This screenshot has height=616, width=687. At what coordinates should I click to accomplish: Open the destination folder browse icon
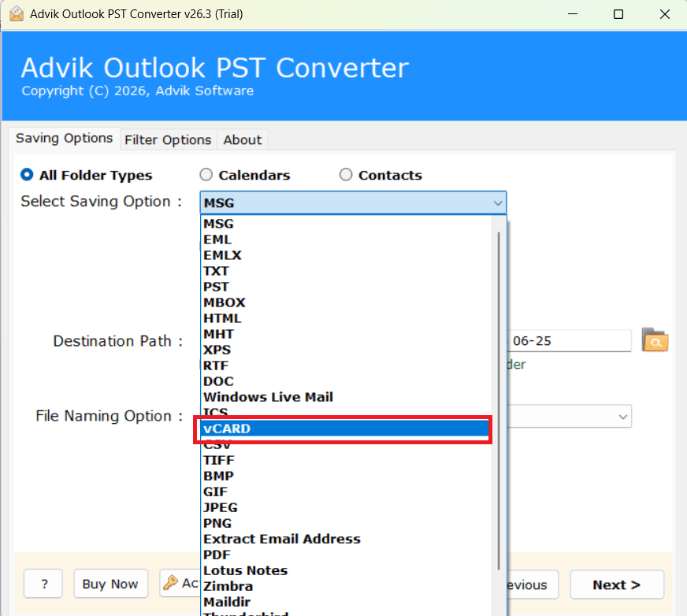655,340
